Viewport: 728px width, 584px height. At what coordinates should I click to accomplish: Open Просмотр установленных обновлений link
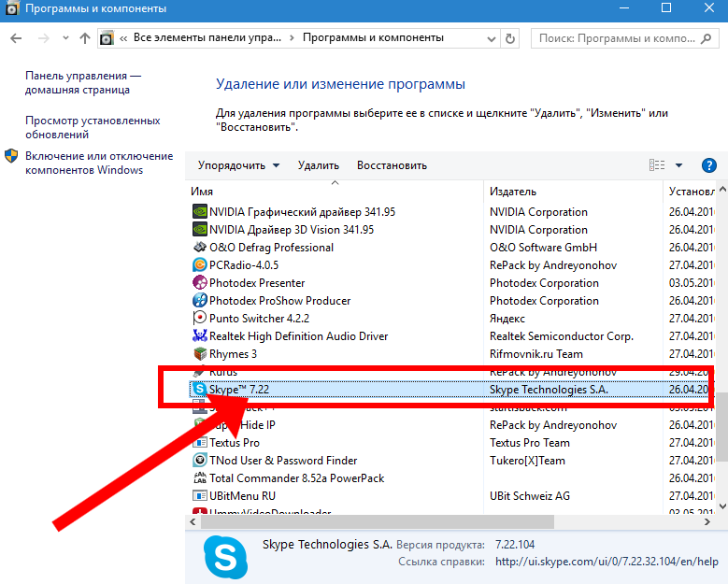(92, 128)
